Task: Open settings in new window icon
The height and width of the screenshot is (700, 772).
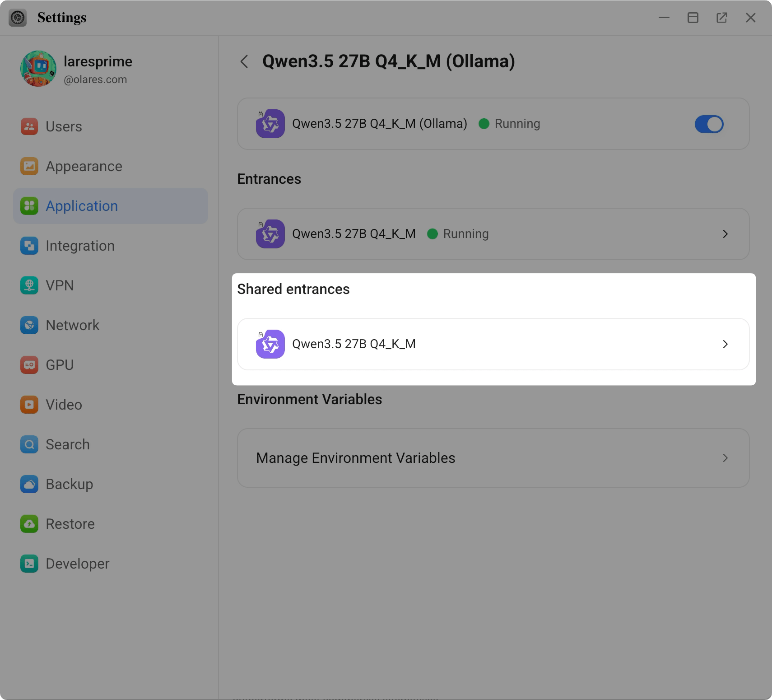Action: pyautogui.click(x=721, y=18)
